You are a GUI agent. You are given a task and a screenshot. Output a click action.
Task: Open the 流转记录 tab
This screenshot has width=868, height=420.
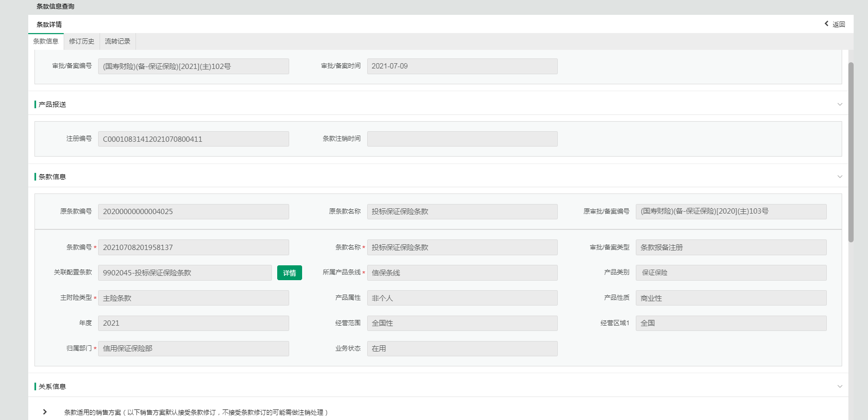pyautogui.click(x=117, y=41)
